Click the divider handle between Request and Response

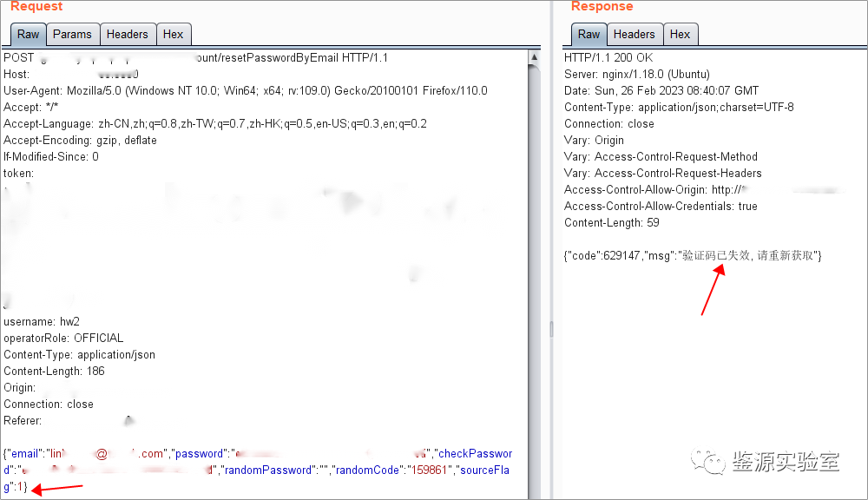[550, 328]
